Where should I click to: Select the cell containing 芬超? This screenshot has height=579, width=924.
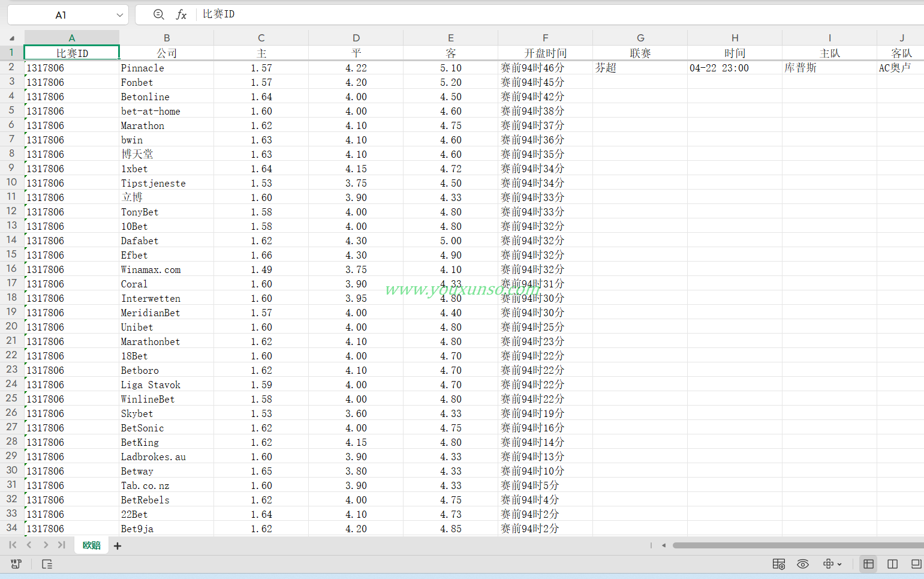coord(640,68)
